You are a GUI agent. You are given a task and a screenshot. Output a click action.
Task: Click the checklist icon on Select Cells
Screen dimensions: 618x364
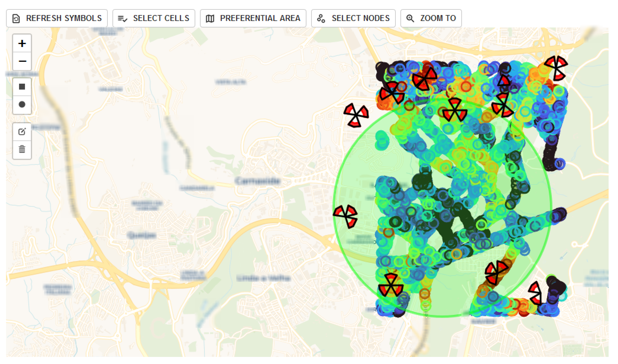(x=122, y=18)
